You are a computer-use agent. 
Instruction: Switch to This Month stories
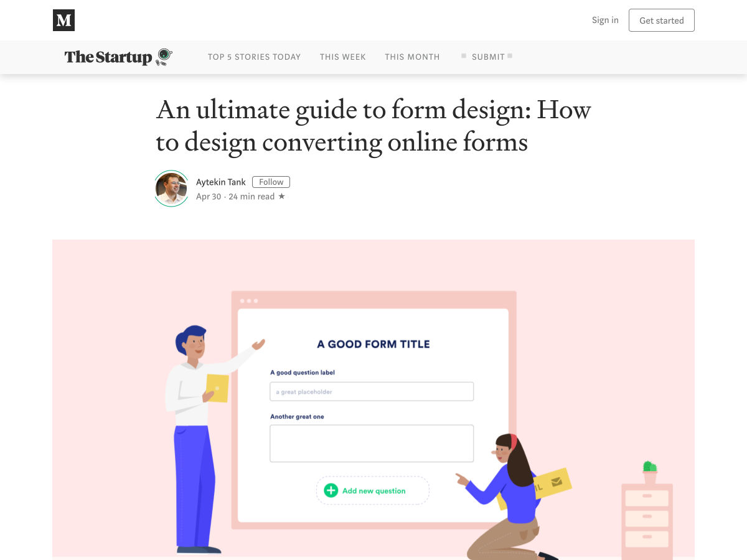tap(412, 57)
